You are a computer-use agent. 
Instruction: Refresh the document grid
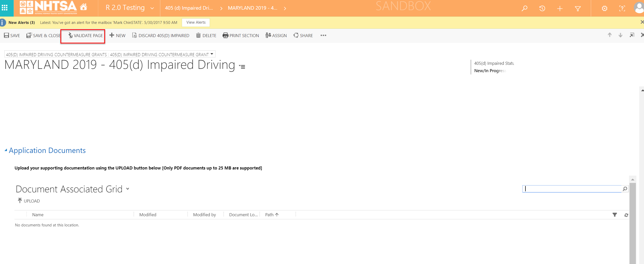tap(626, 215)
